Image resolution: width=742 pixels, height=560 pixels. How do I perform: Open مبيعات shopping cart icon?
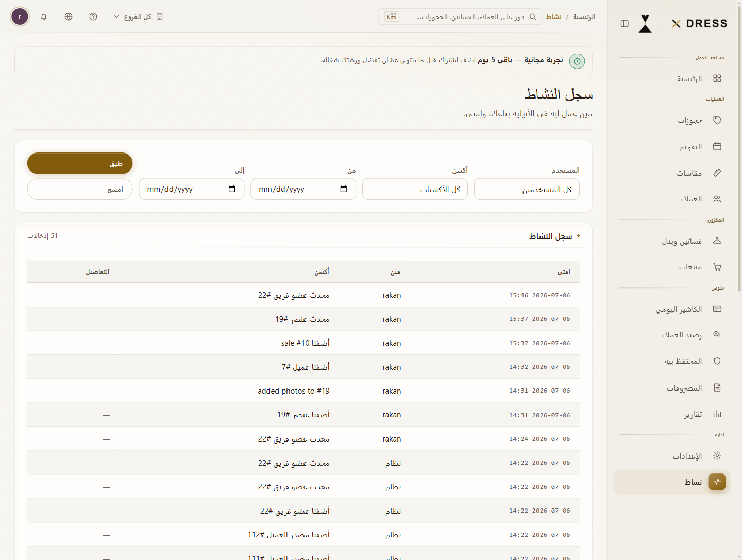(x=717, y=267)
